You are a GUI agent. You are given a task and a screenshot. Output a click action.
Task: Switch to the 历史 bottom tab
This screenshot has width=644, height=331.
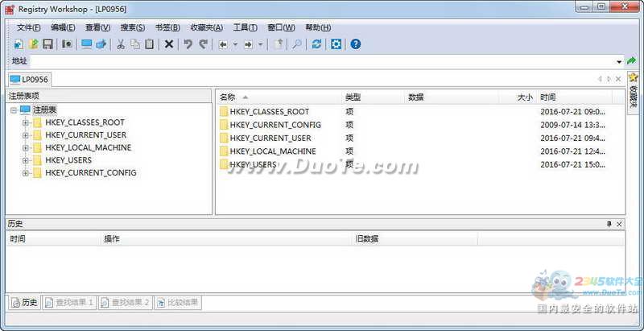tap(25, 303)
